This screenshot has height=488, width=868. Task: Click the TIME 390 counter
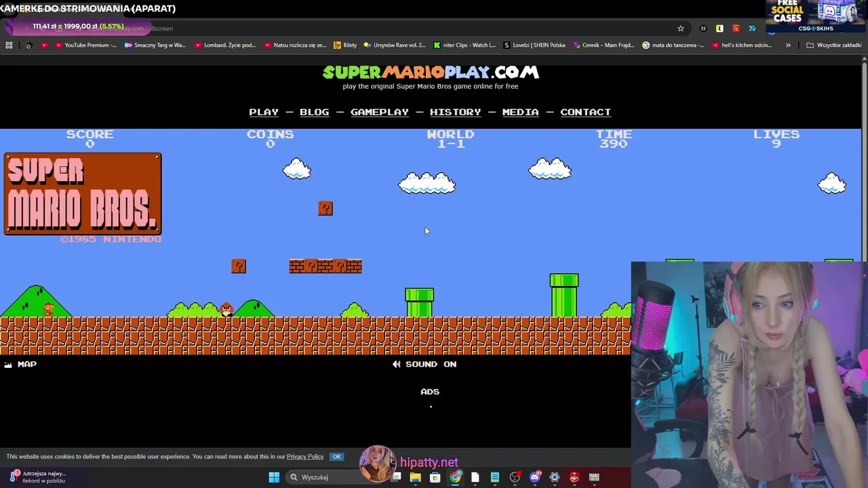(x=614, y=138)
